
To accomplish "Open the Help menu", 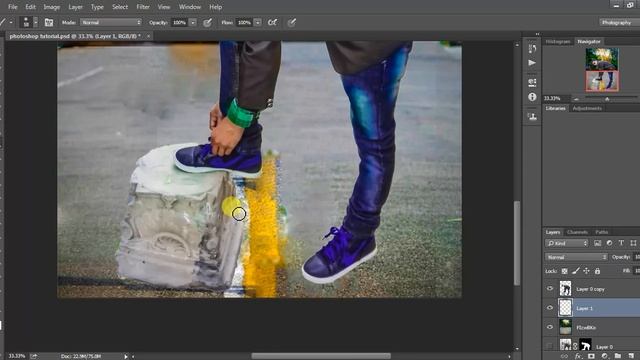I will (216, 7).
